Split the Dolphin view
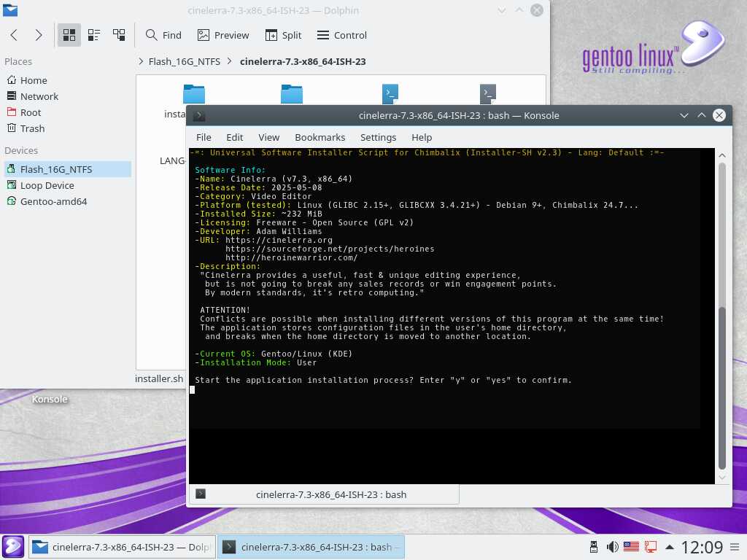747x560 pixels. point(283,35)
